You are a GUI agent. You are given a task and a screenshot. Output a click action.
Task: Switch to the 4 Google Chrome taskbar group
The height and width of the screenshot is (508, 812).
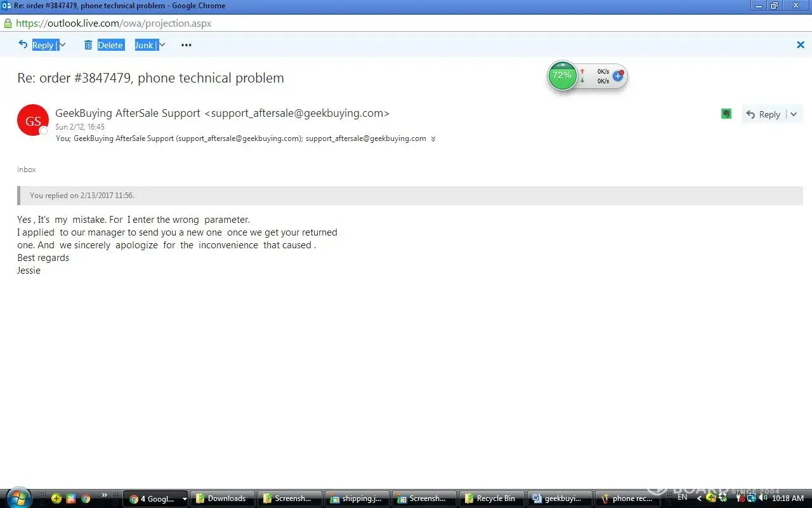155,498
